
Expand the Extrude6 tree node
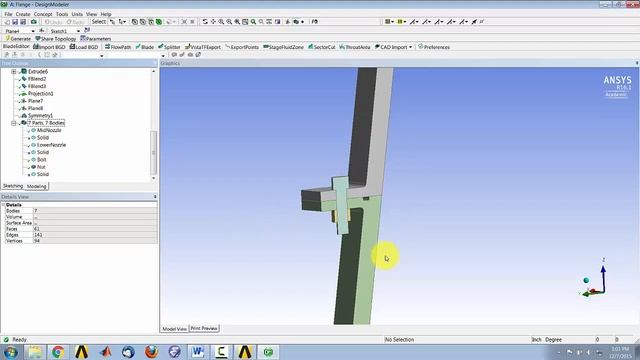point(13,71)
